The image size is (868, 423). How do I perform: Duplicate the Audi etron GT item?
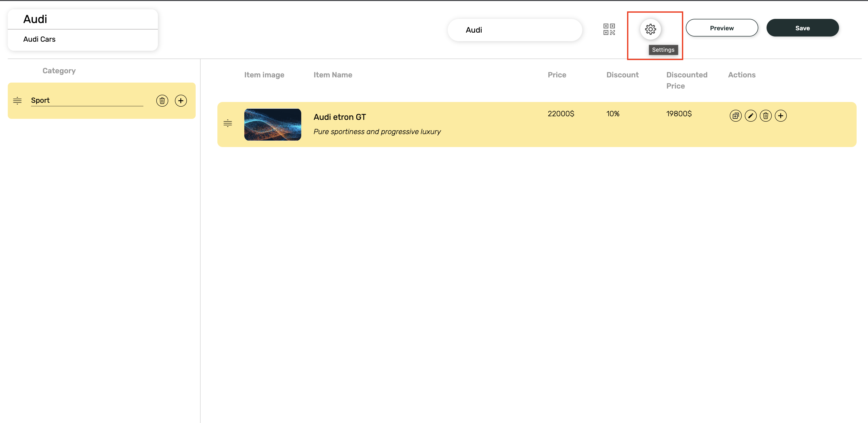(735, 116)
